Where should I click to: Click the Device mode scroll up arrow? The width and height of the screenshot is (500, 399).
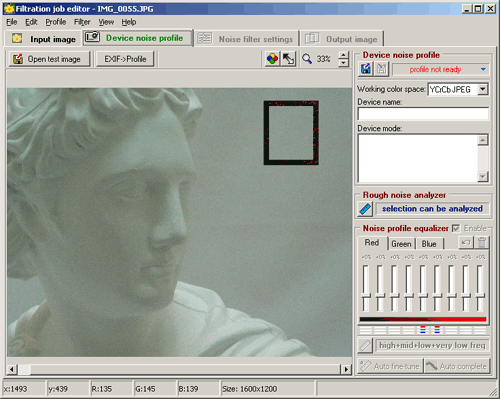click(x=483, y=140)
